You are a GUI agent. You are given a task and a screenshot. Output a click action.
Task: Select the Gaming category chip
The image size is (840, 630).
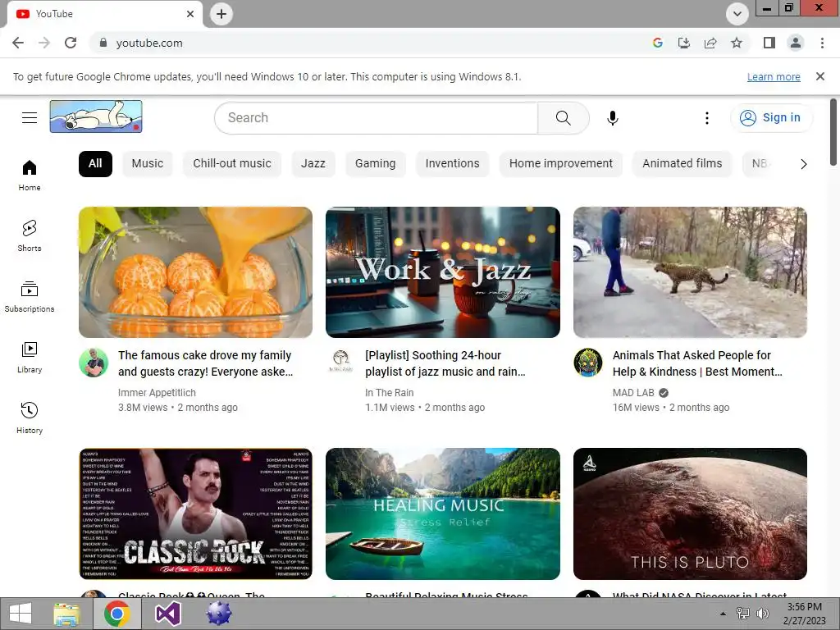coord(375,164)
